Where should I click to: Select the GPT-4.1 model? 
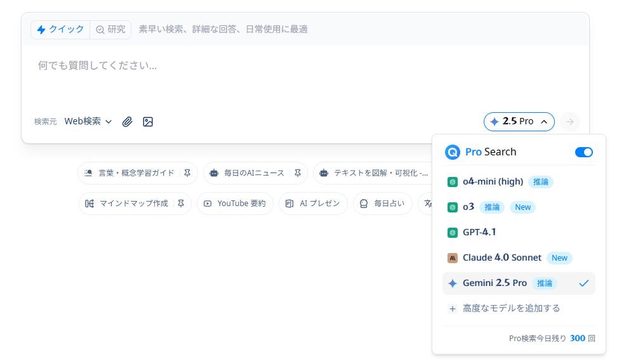[x=518, y=233]
